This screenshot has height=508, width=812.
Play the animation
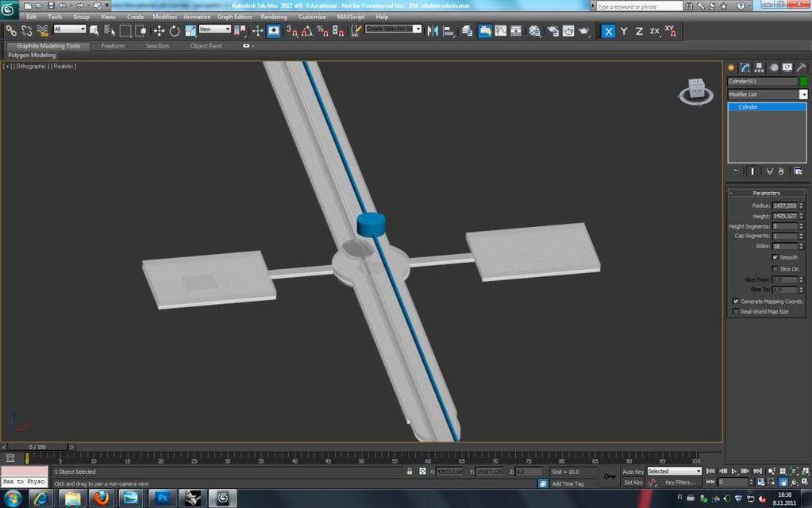point(733,471)
